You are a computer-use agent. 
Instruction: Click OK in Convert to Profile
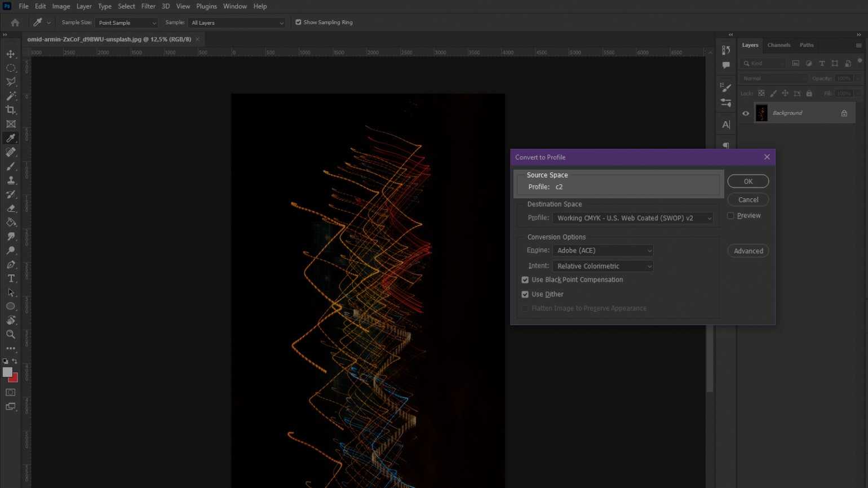pos(748,181)
